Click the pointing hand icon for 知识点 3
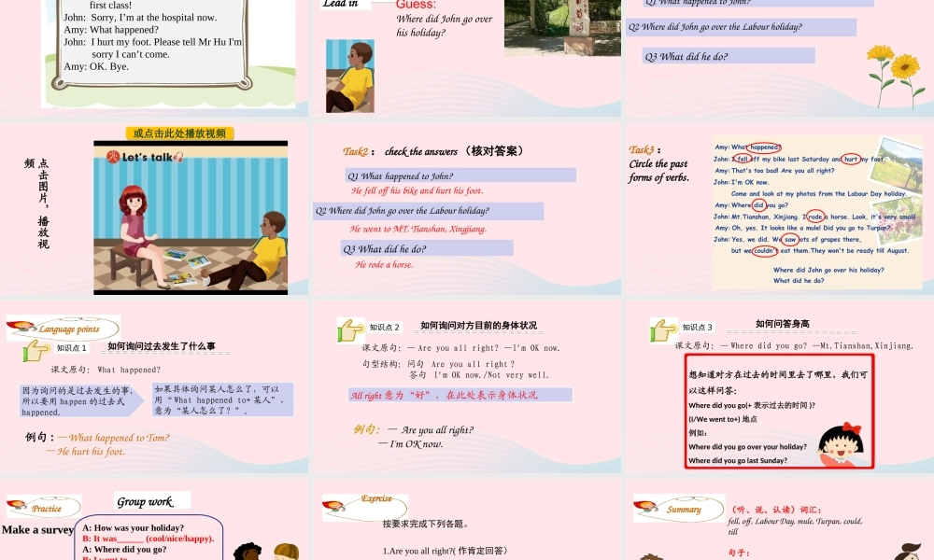 coord(663,329)
